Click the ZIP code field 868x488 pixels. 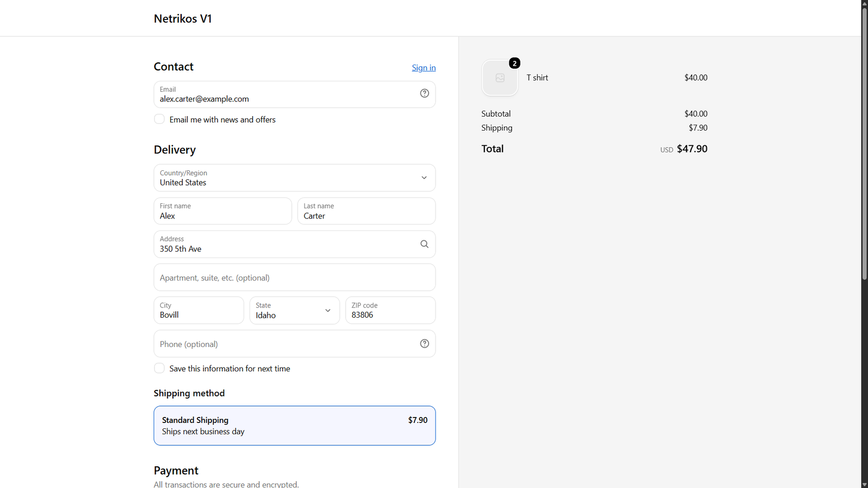pos(391,310)
